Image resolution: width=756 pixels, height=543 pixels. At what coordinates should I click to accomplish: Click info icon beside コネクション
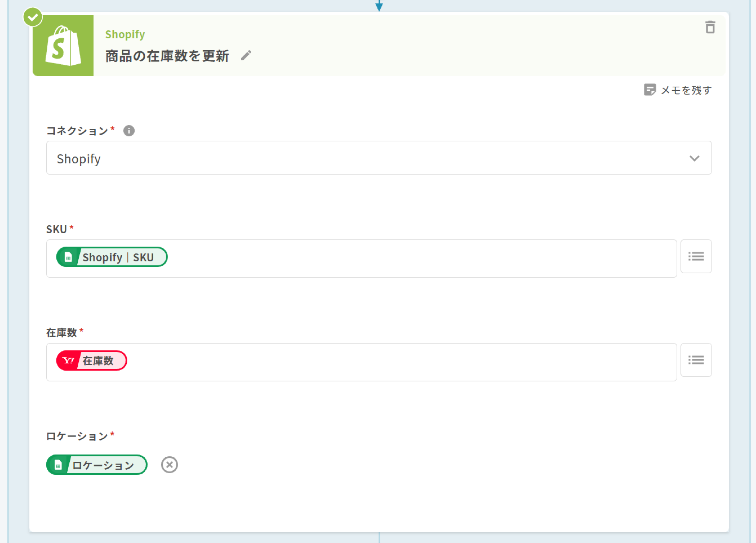[x=129, y=131]
